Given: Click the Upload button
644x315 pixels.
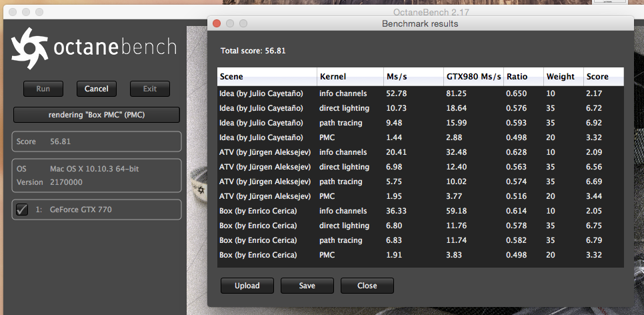Looking at the screenshot, I should 247,286.
